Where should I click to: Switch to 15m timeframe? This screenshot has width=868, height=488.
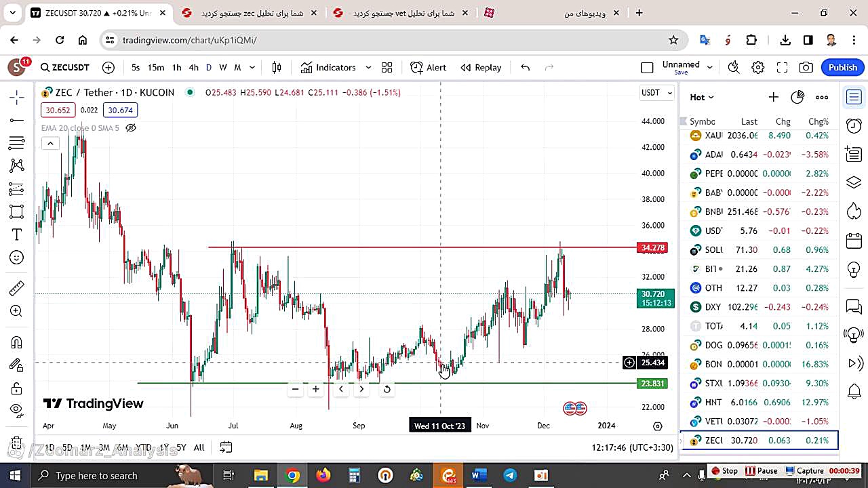(x=156, y=67)
